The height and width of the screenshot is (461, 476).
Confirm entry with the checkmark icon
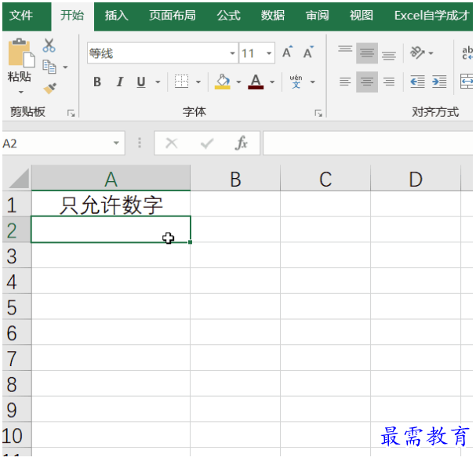[207, 143]
